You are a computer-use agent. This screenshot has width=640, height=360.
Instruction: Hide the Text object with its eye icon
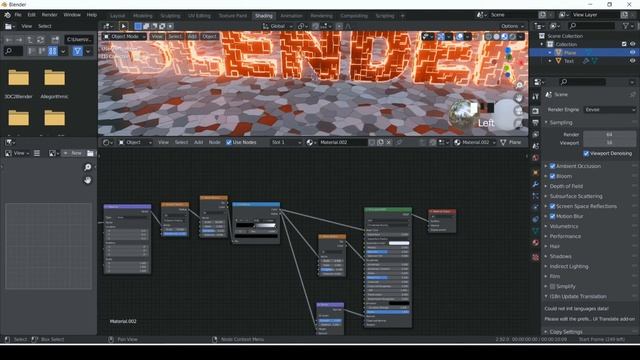pyautogui.click(x=632, y=61)
